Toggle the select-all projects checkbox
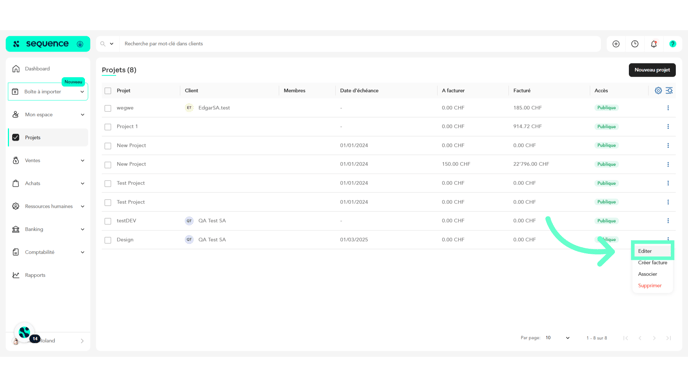688x387 pixels. [108, 91]
